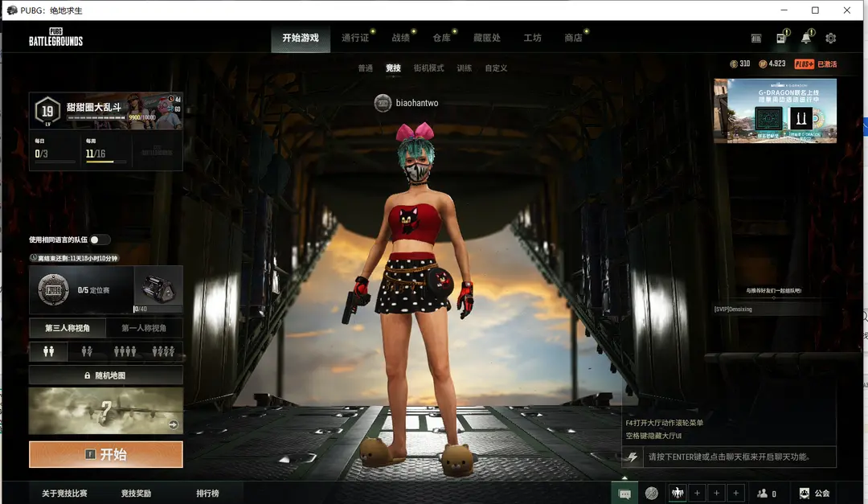Select 自定义 game mode
Screen dimensions: 868x504
coord(496,68)
